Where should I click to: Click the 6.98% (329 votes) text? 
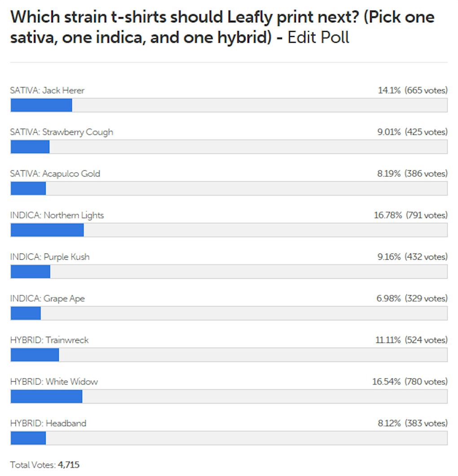tap(412, 298)
